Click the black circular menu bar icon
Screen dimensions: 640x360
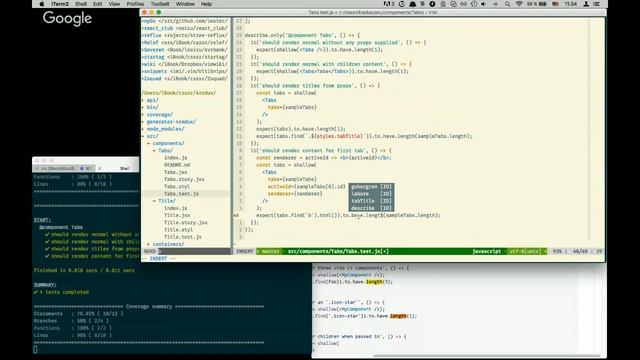(x=432, y=4)
